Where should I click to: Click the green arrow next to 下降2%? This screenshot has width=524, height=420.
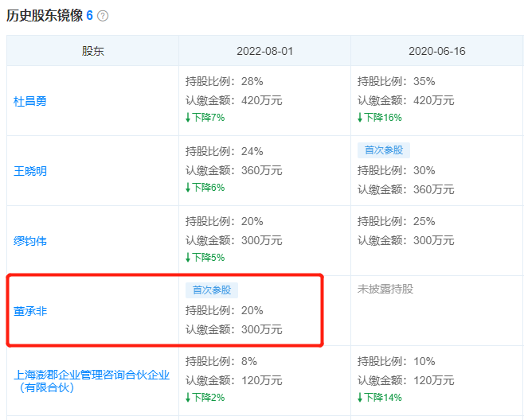click(x=188, y=397)
